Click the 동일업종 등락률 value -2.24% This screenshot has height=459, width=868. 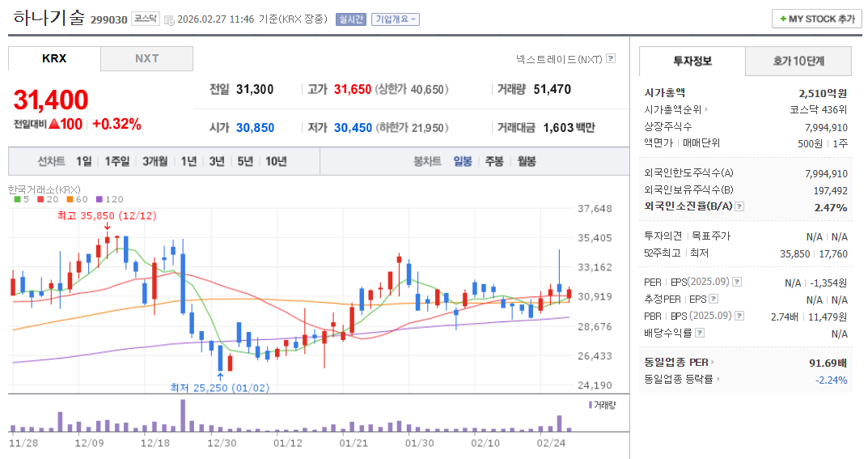832,380
